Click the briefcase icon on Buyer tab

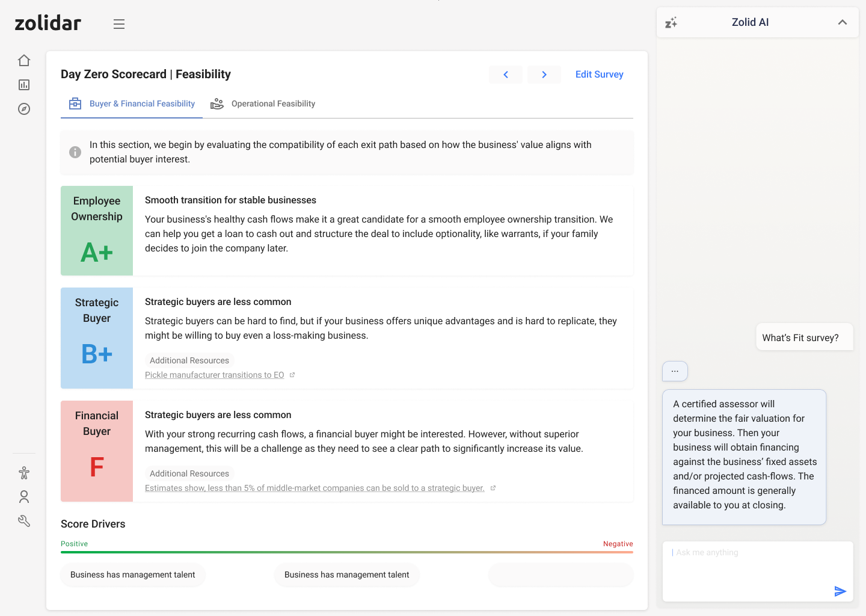point(75,103)
